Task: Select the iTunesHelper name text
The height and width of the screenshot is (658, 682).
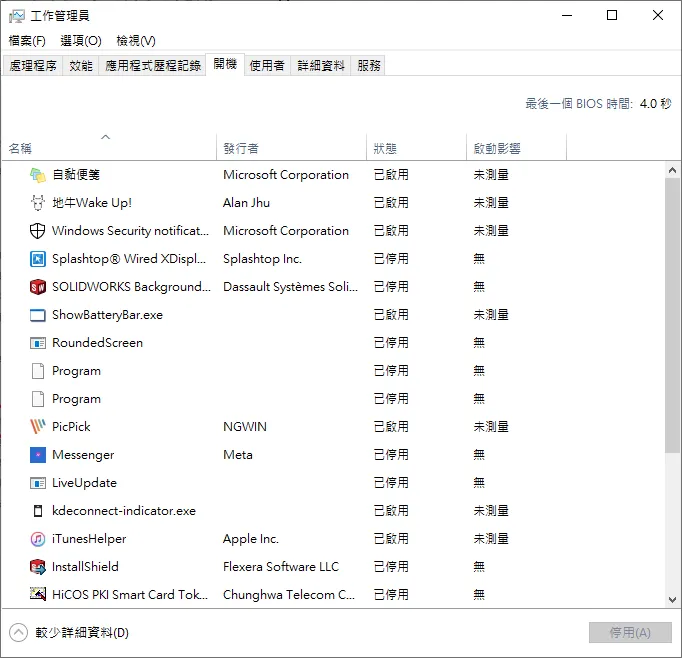Action: click(89, 539)
